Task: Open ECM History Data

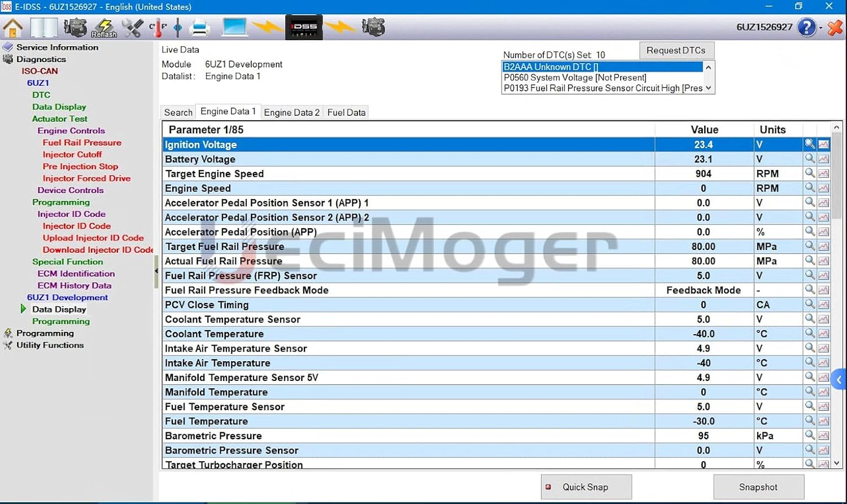Action: tap(75, 286)
